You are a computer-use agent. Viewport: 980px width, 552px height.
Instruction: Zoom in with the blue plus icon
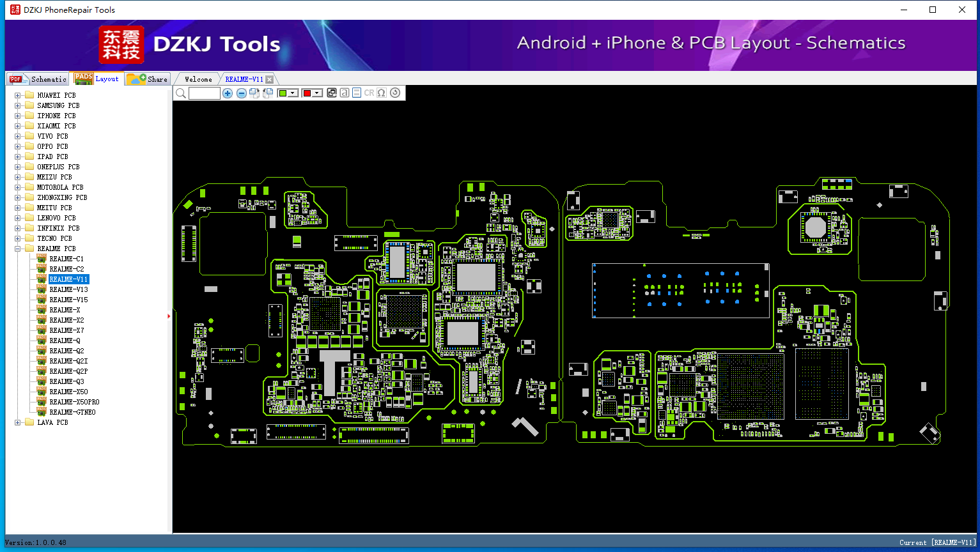[x=228, y=93]
